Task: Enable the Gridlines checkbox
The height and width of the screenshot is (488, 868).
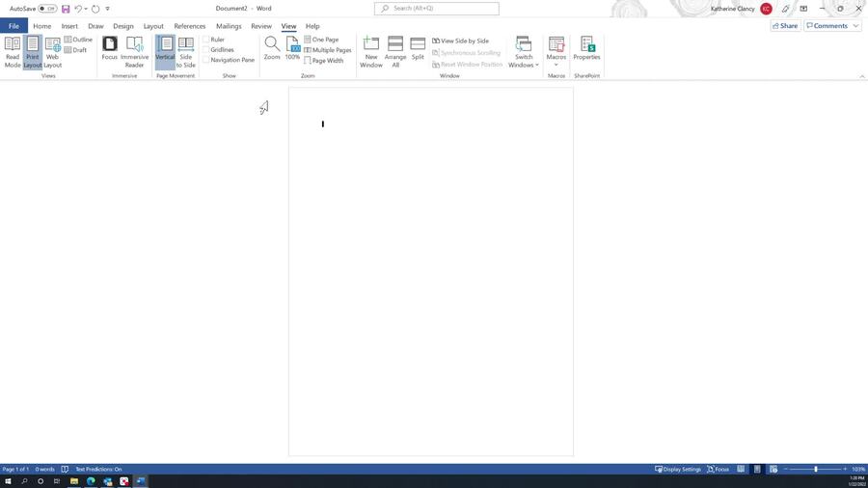Action: (206, 50)
